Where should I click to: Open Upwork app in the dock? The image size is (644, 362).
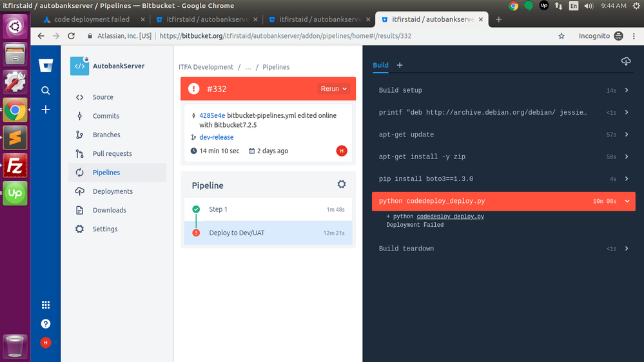pos(15,193)
